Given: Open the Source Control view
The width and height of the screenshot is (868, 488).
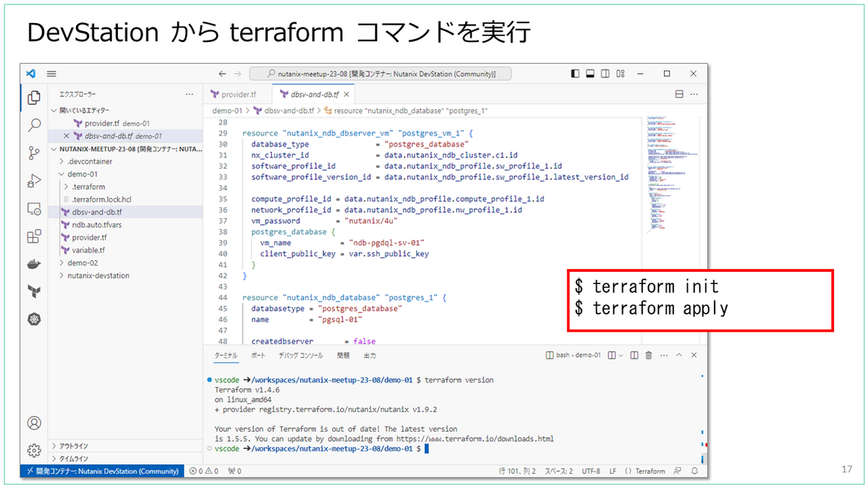Looking at the screenshot, I should point(33,153).
